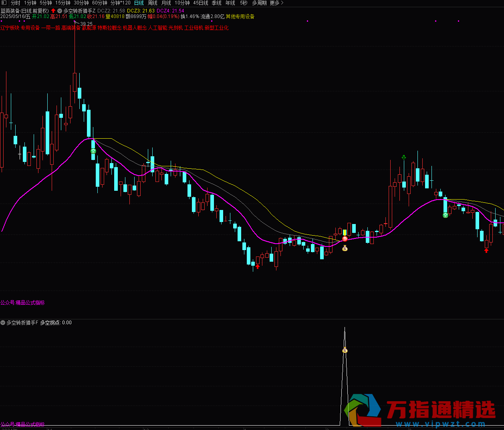
Task: Click the 39.25 high price label
Action: [86, 24]
